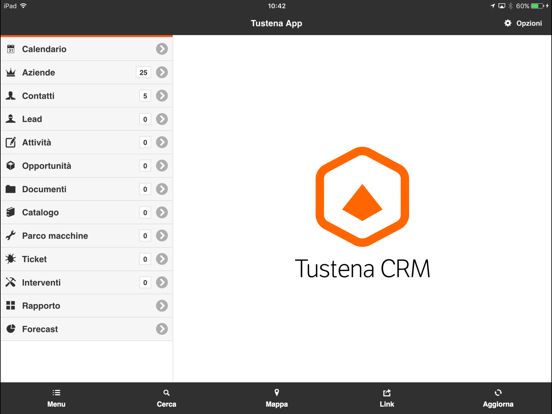Click the Wi-Fi icon in status bar

tap(24, 6)
